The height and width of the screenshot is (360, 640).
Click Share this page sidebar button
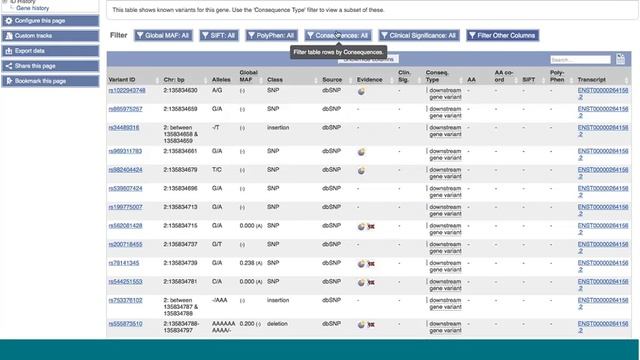coord(50,66)
